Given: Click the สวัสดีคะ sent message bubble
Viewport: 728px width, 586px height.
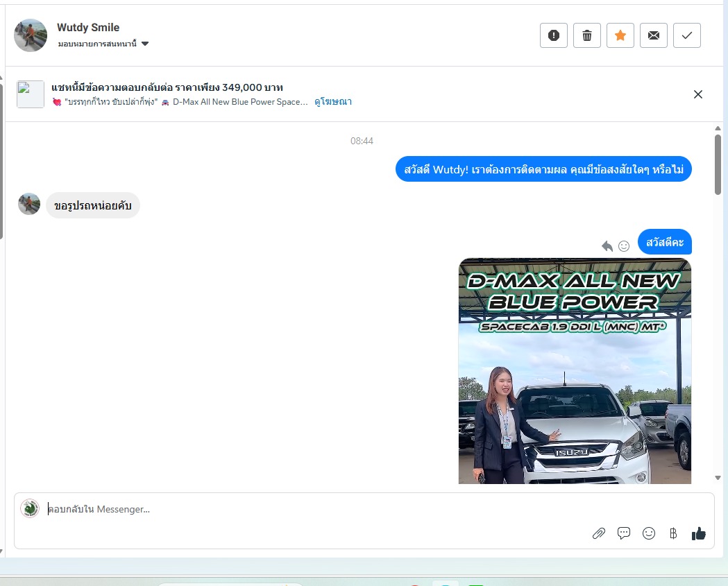Looking at the screenshot, I should (x=664, y=242).
